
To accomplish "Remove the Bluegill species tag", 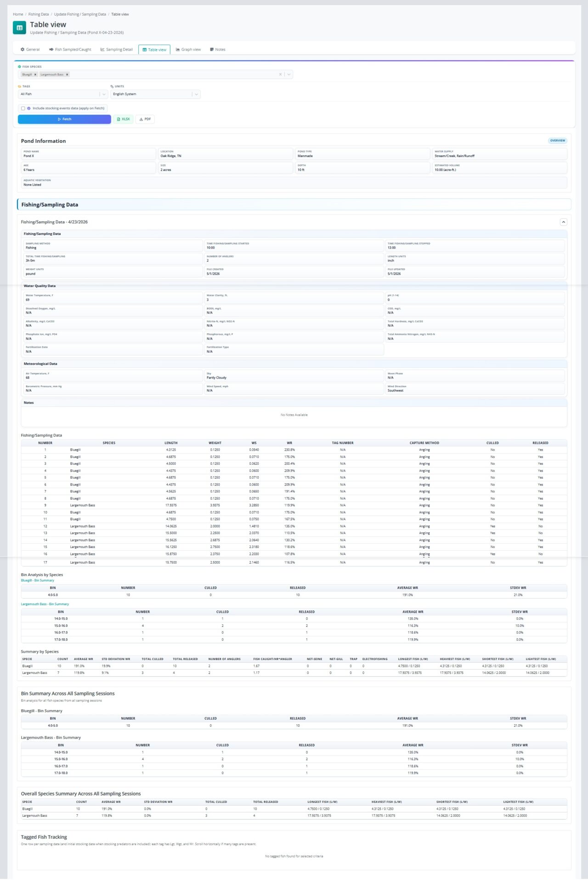I will click(x=35, y=74).
